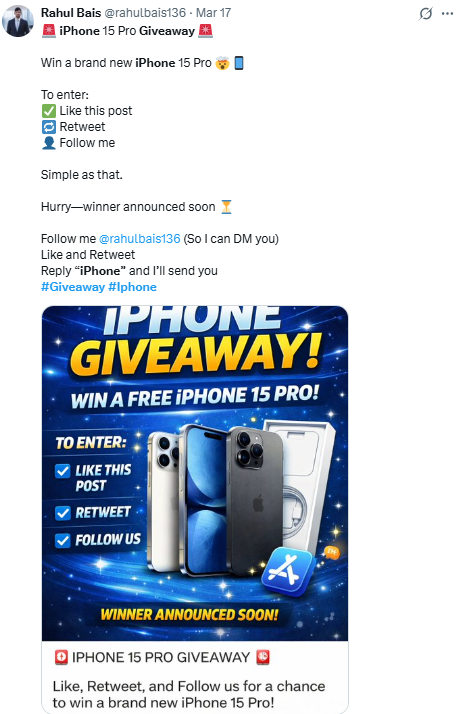The height and width of the screenshot is (714, 460).
Task: Click the App Store icon in giveaway image
Action: pyautogui.click(x=286, y=571)
